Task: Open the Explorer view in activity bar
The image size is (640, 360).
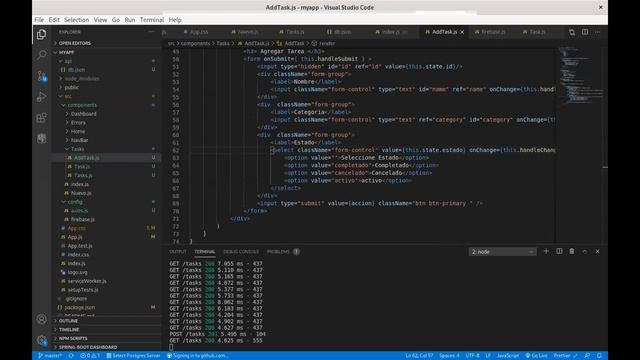Action: click(41, 34)
